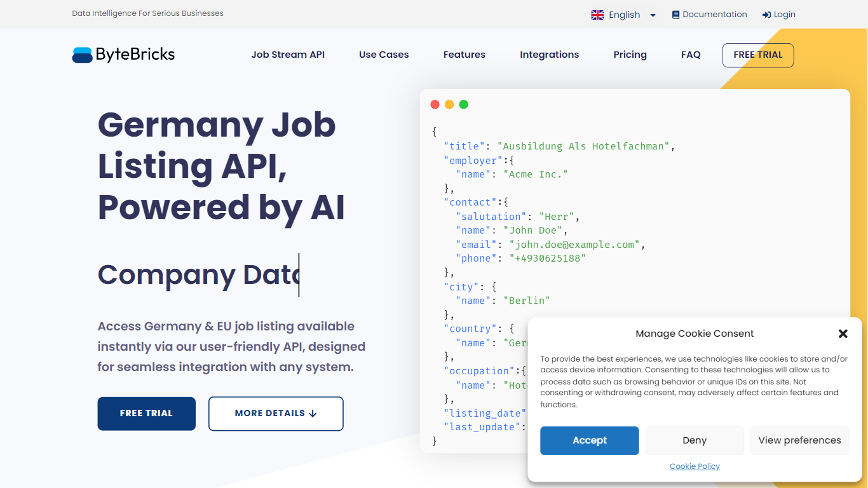Open the FAQ nav link
868x488 pixels.
click(691, 55)
